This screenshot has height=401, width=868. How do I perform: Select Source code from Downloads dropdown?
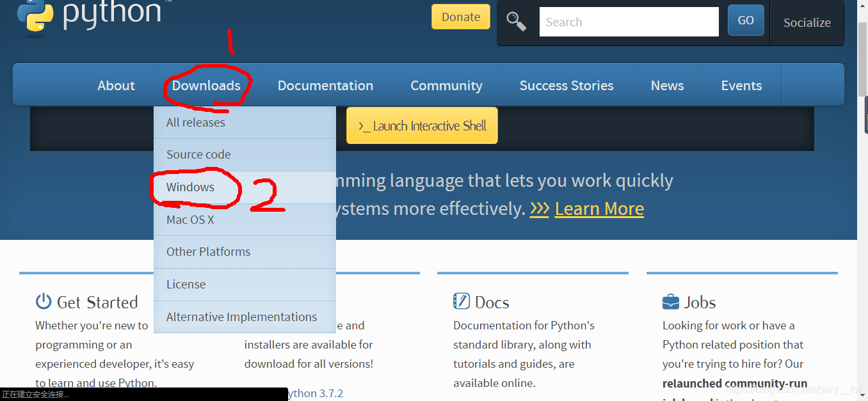[245, 155]
